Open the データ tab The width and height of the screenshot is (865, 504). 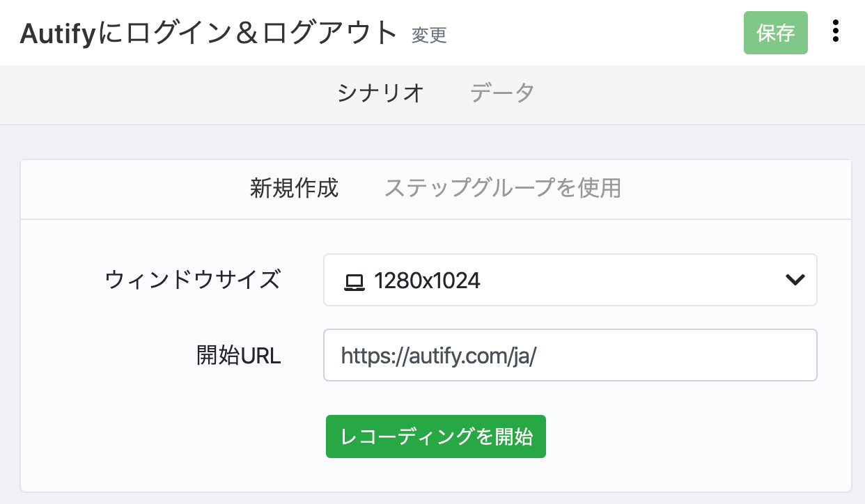[502, 93]
